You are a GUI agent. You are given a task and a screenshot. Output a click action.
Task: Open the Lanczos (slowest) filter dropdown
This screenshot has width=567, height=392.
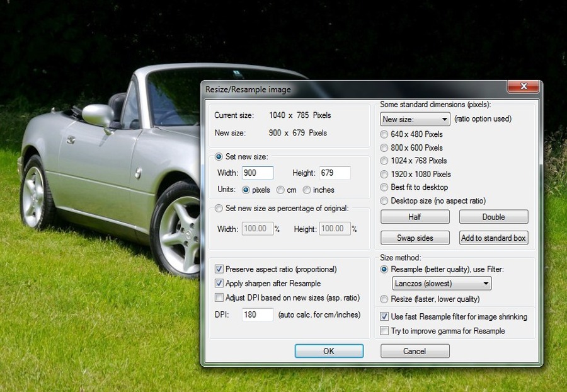[442, 284]
